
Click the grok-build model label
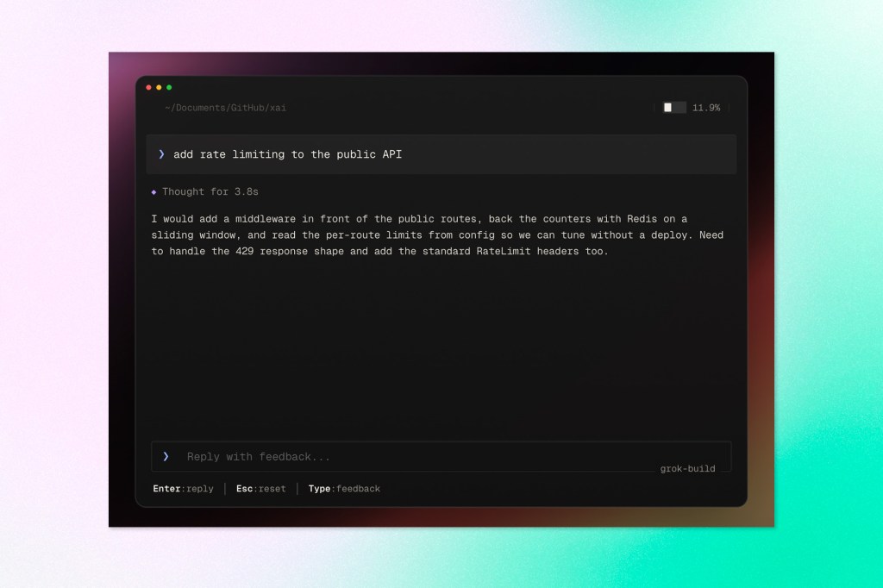pyautogui.click(x=687, y=469)
